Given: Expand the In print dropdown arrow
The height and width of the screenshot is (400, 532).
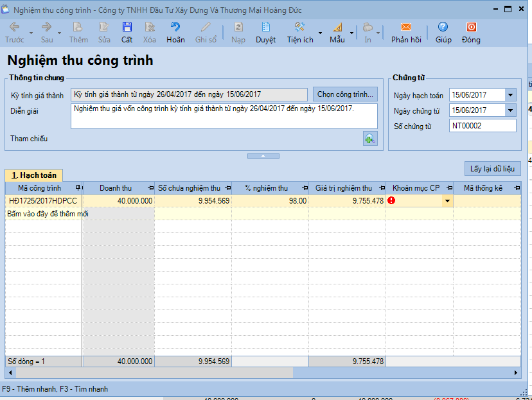Looking at the screenshot, I should point(378,33).
